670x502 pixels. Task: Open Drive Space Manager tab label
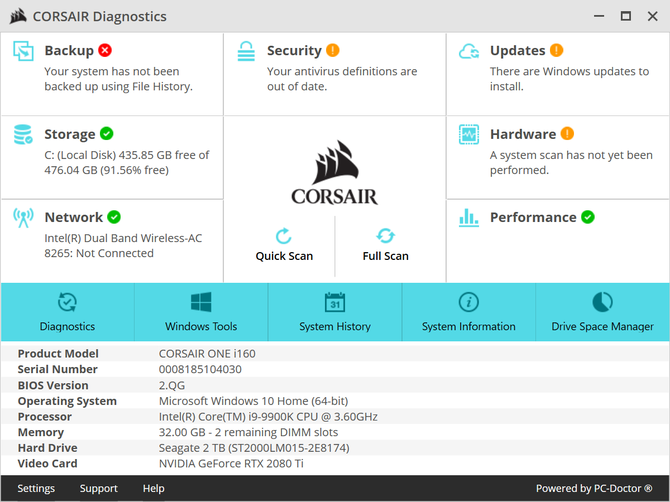pyautogui.click(x=602, y=326)
